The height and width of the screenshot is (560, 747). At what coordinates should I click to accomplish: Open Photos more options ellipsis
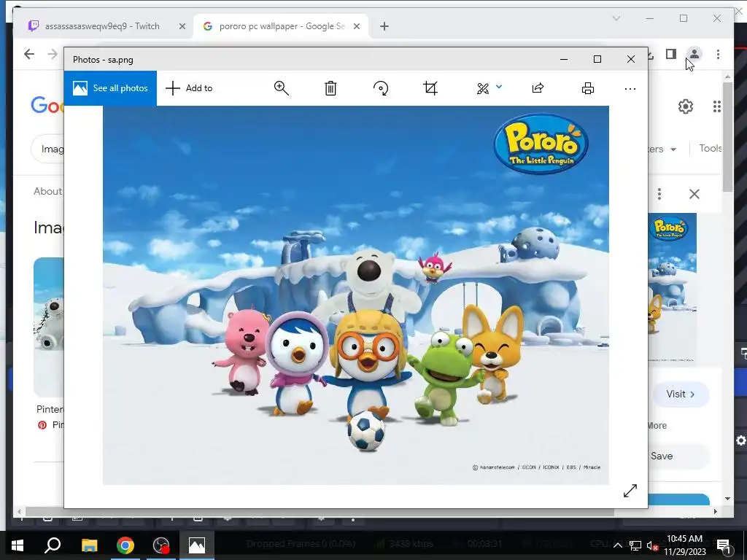click(630, 88)
